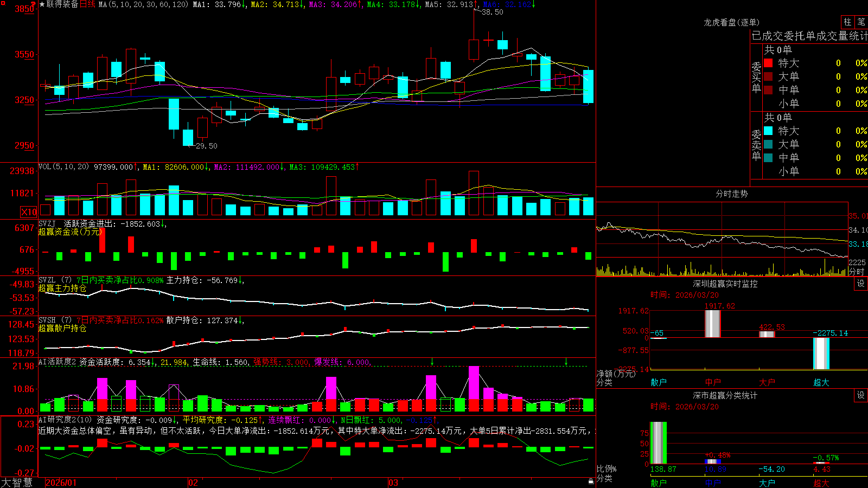Select 散户 category in 深圳超赢实时监控 chart

(x=659, y=382)
